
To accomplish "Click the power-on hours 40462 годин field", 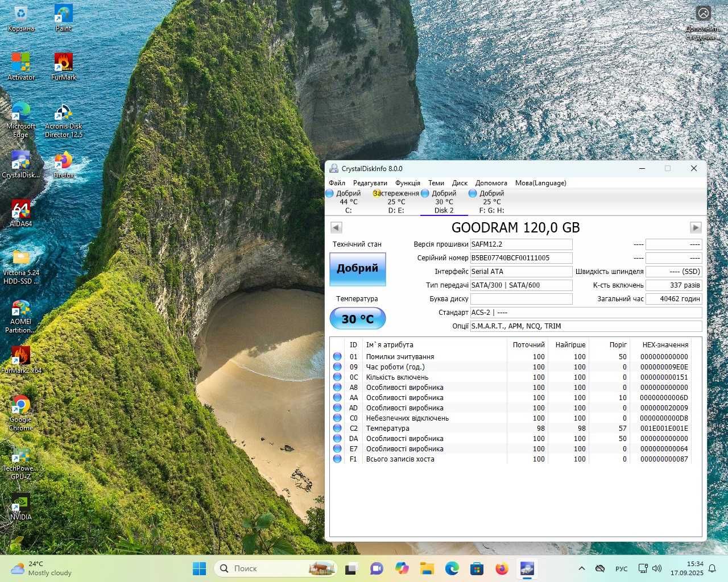I will pos(674,299).
